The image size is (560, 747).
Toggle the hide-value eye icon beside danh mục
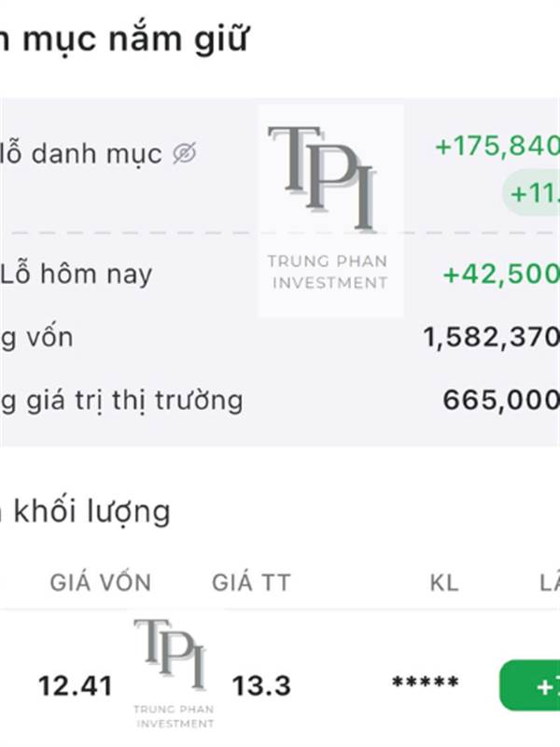tap(184, 153)
